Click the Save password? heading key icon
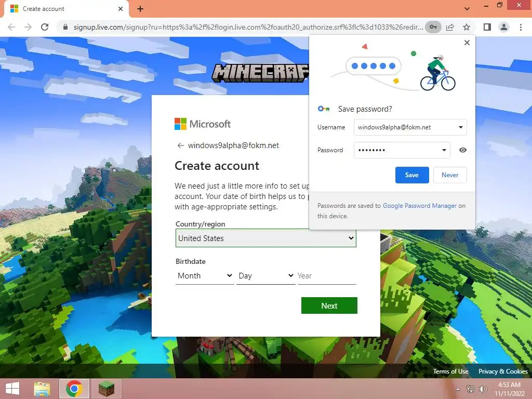 324,109
